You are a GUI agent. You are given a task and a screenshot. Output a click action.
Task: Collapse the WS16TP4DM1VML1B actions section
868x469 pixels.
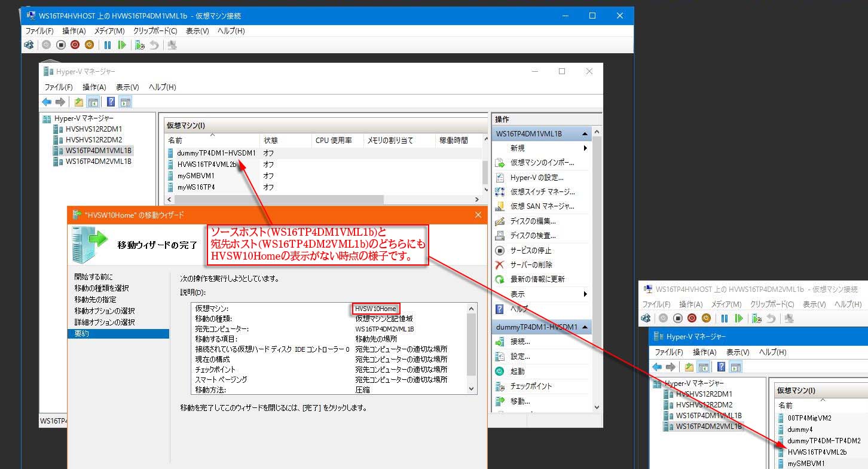pos(584,134)
